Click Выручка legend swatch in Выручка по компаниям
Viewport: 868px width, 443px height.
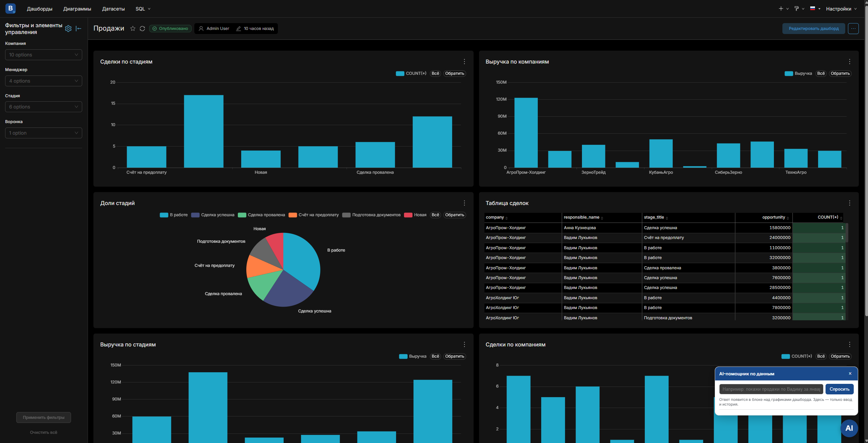(789, 73)
